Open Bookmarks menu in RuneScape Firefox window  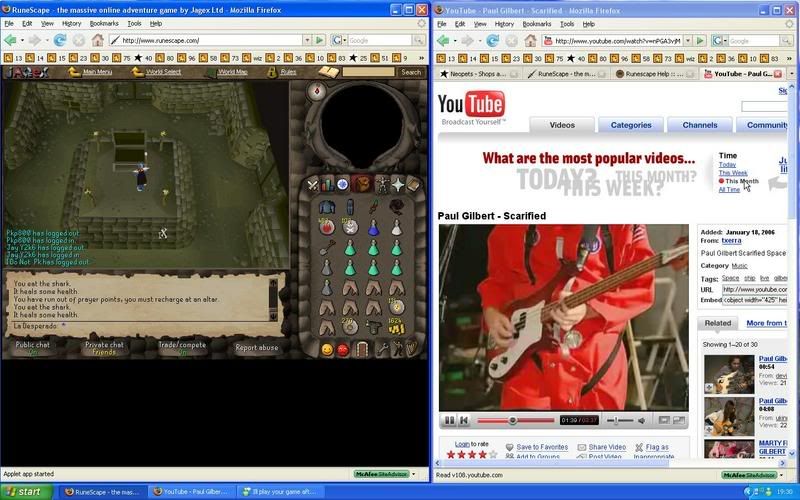click(105, 22)
